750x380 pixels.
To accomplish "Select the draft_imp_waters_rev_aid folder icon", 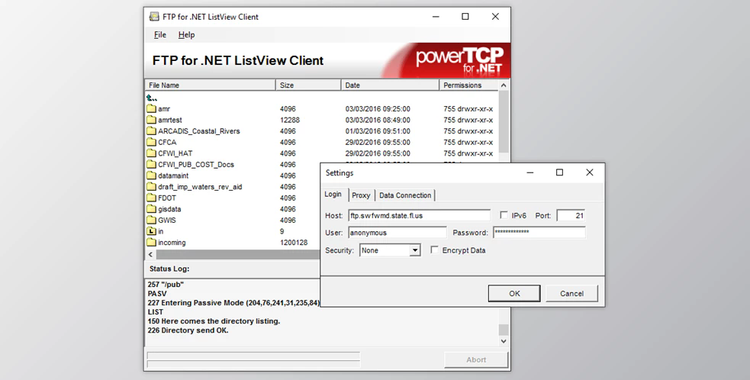I will (x=151, y=187).
